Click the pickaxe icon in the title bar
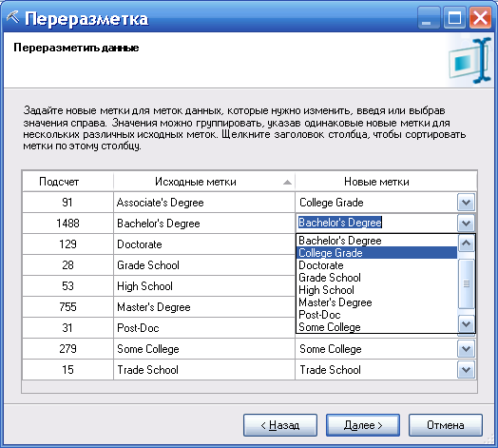The image size is (498, 448). [12, 17]
